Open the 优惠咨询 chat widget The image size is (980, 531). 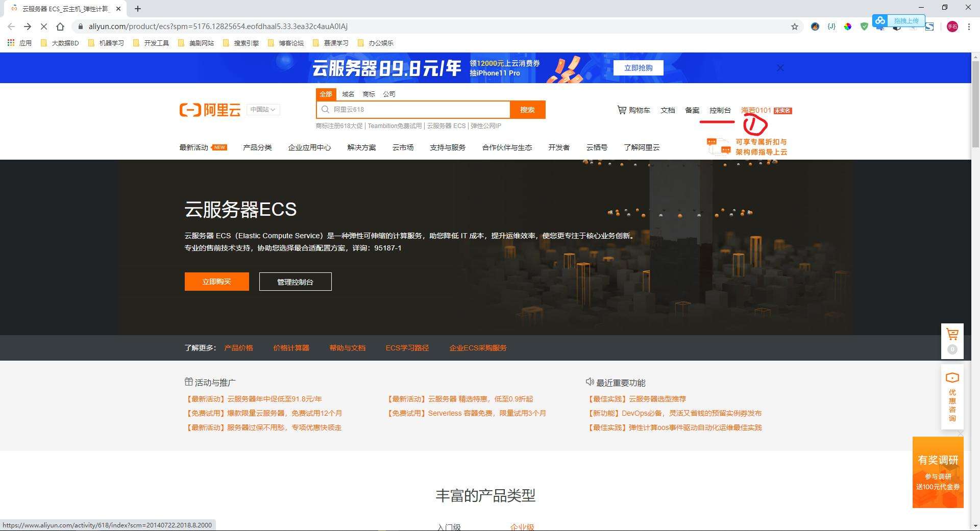pyautogui.click(x=952, y=397)
